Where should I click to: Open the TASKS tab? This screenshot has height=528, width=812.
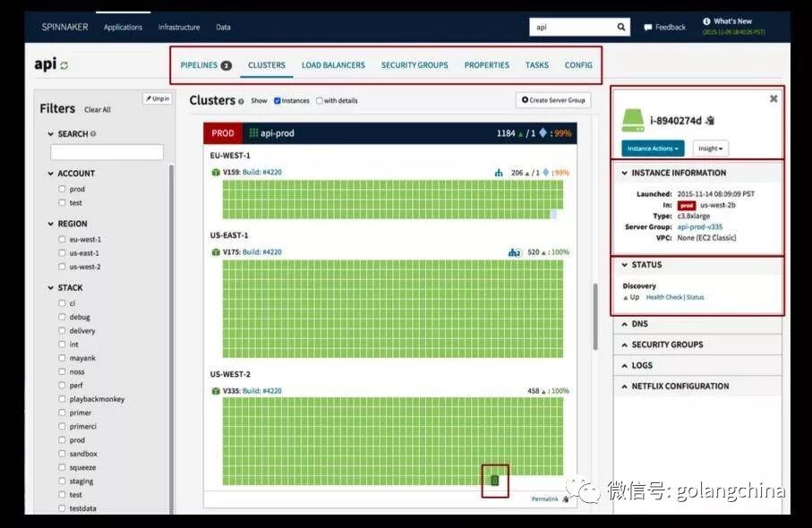537,65
